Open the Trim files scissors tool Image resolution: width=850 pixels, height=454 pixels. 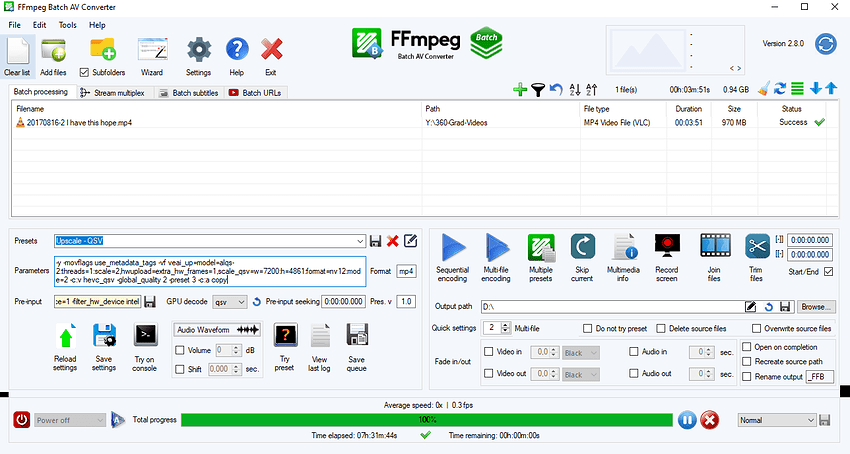[757, 248]
